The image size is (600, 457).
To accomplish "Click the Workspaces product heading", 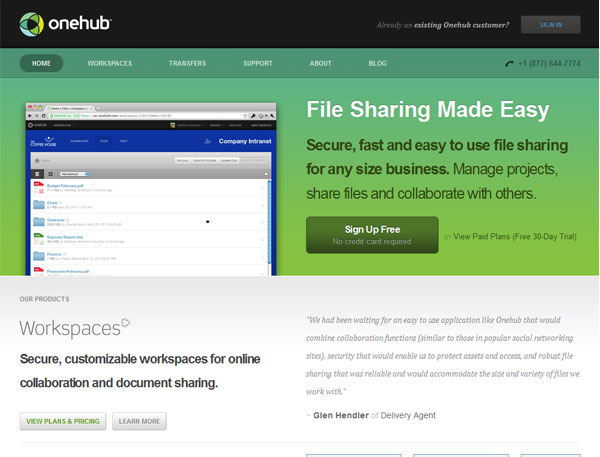I will click(x=70, y=328).
